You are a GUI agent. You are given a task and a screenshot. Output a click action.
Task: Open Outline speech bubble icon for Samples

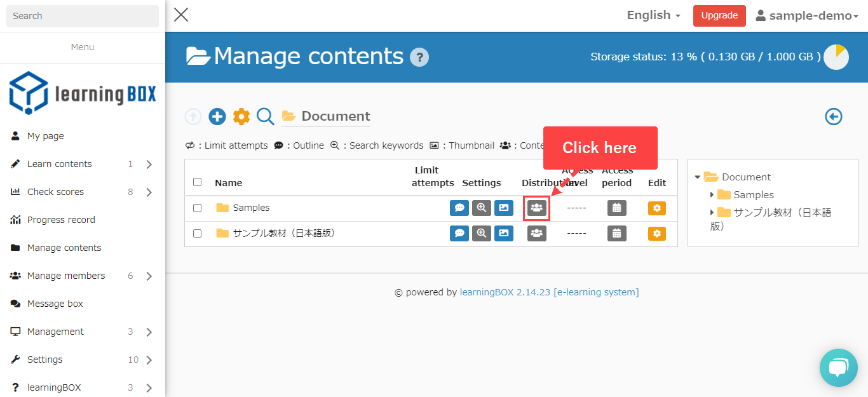coord(459,208)
